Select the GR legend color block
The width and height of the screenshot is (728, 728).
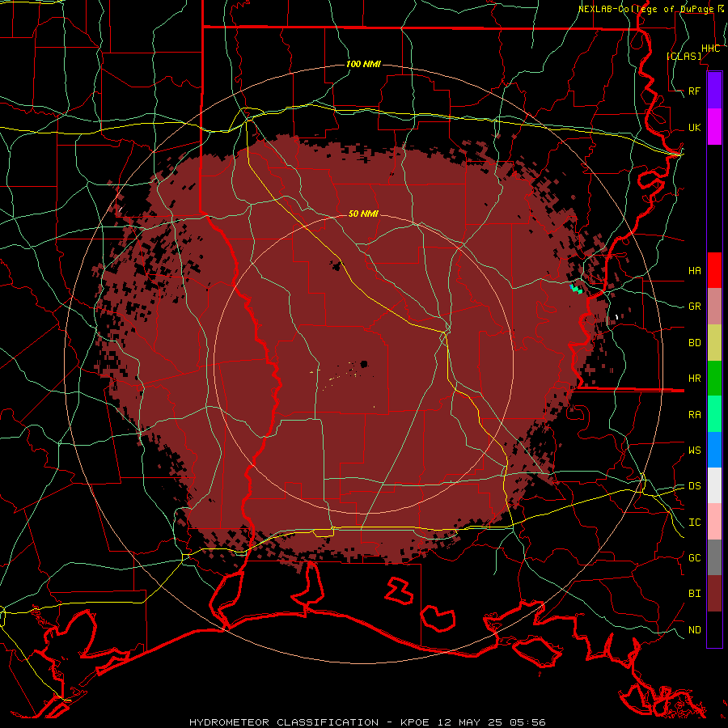pyautogui.click(x=714, y=306)
